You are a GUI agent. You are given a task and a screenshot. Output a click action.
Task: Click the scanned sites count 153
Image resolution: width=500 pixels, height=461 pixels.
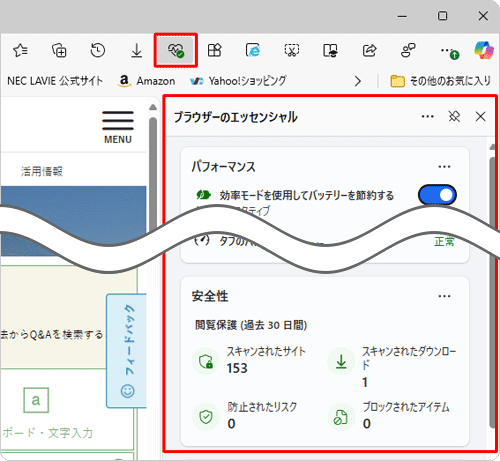click(x=237, y=368)
